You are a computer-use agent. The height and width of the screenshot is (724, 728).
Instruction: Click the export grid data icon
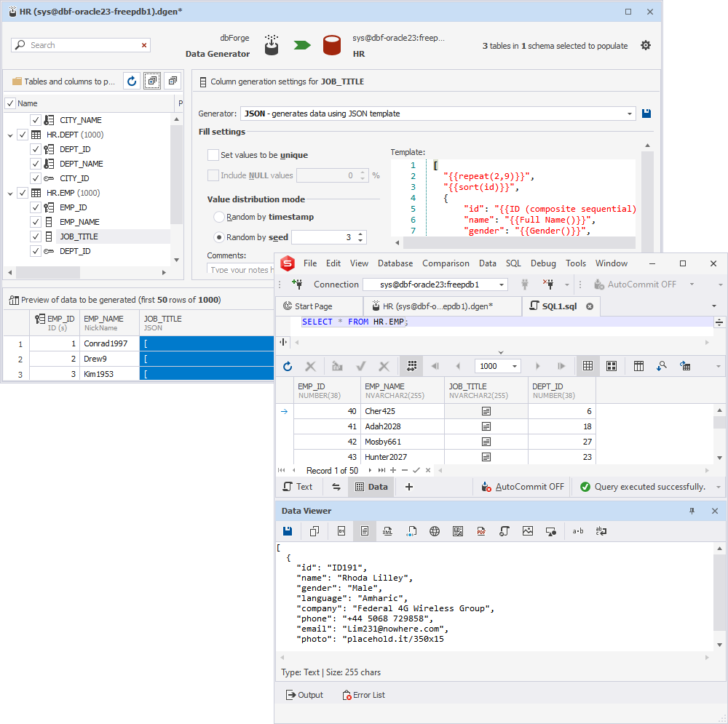(685, 366)
